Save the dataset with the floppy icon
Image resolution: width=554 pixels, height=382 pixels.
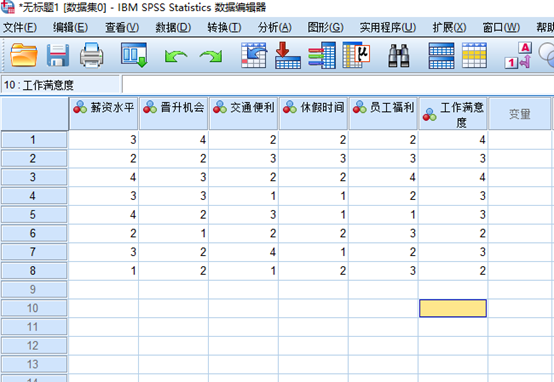tap(58, 55)
